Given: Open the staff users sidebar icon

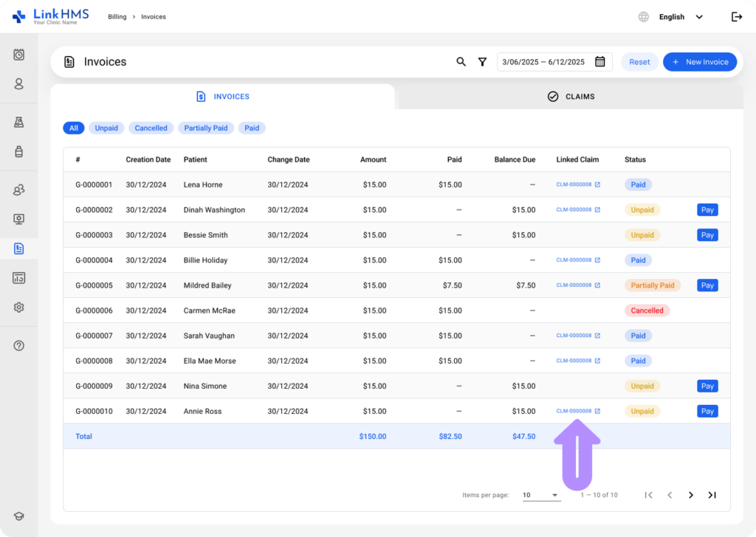Looking at the screenshot, I should pos(18,190).
